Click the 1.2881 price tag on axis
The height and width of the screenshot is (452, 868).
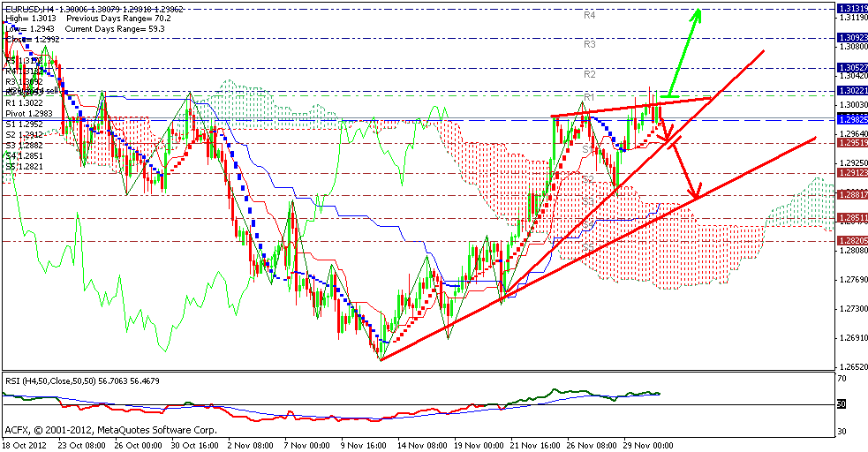(x=851, y=196)
